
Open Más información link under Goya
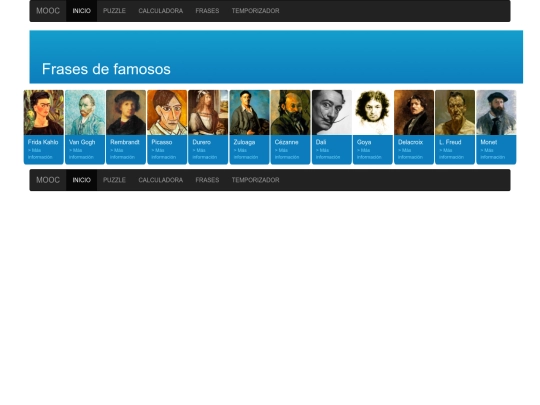tap(369, 154)
